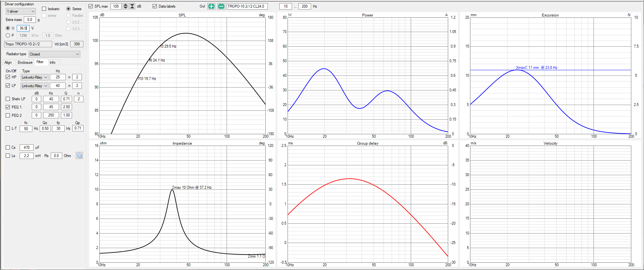Disable the LP filter checkbox
Screen dimensions: 644x270
8,86
